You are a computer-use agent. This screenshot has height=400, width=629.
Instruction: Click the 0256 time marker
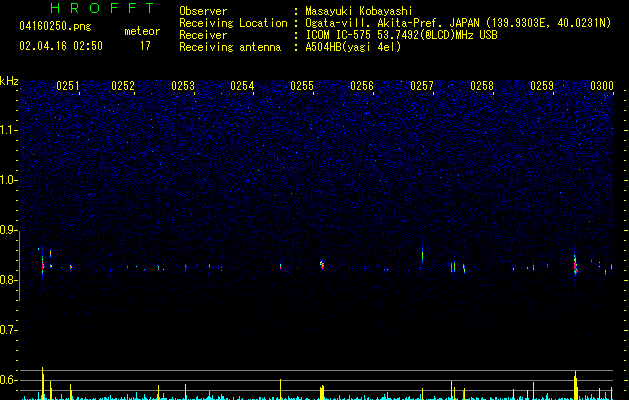click(362, 86)
